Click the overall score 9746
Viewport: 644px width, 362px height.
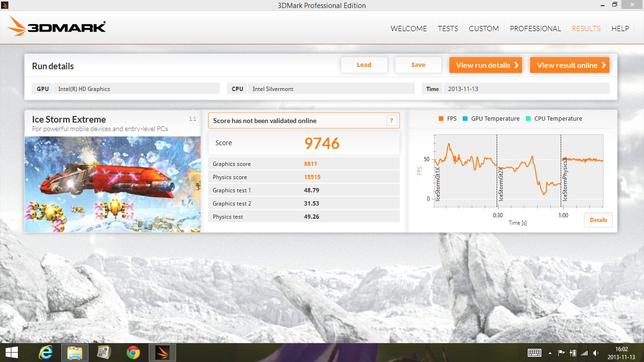(x=322, y=143)
